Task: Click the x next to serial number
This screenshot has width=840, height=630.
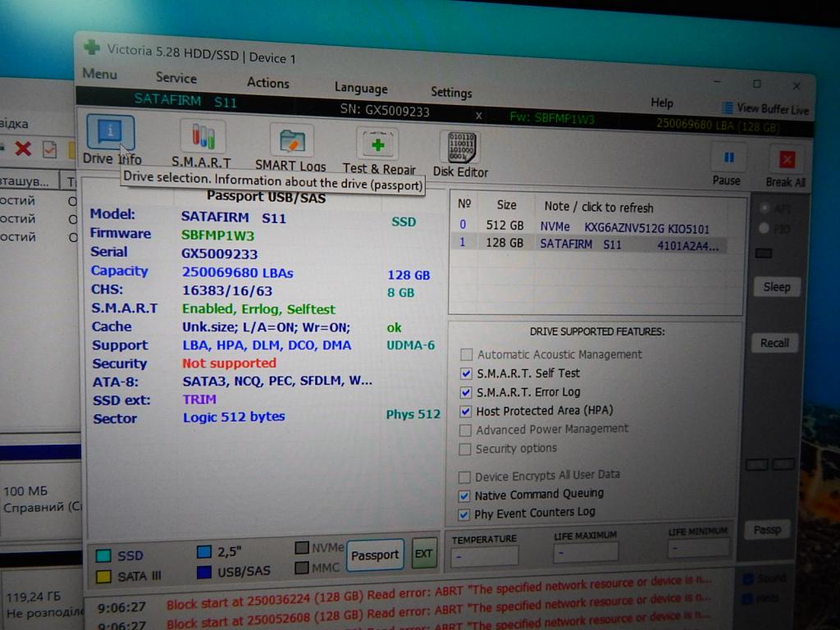Action: click(478, 115)
